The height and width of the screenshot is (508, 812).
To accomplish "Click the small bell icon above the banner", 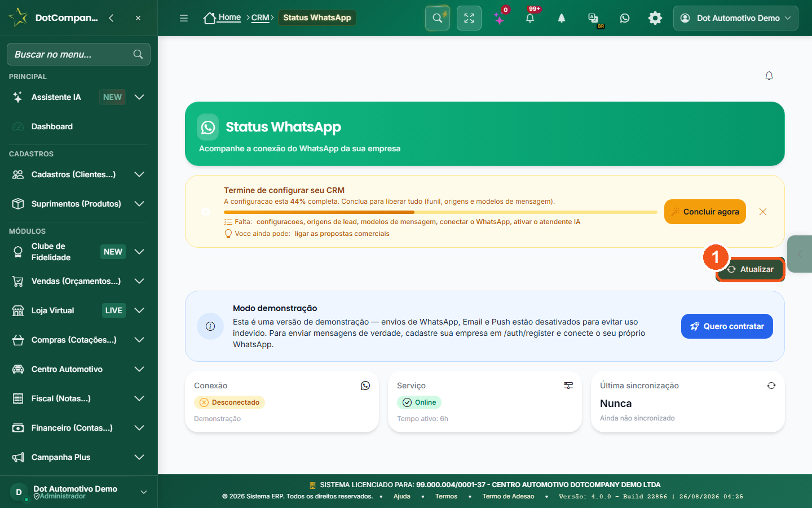I will click(769, 76).
